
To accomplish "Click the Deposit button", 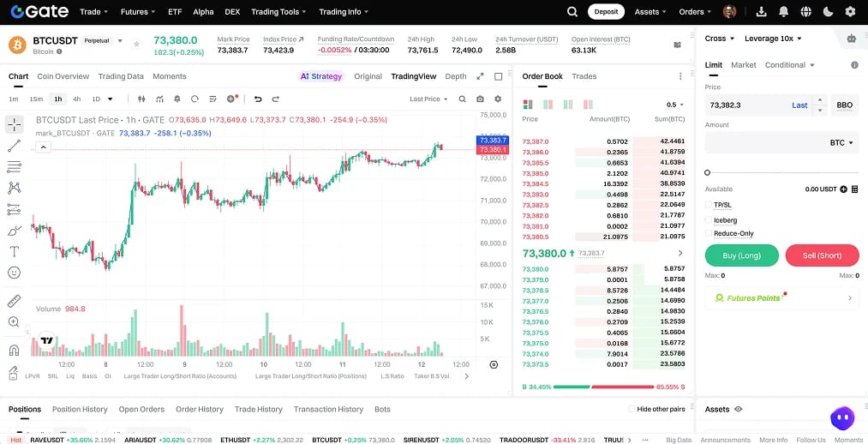I will (606, 12).
